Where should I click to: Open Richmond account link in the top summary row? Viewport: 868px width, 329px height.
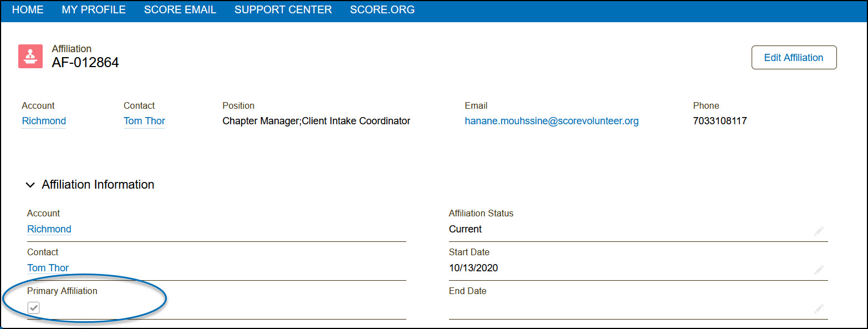[x=44, y=121]
